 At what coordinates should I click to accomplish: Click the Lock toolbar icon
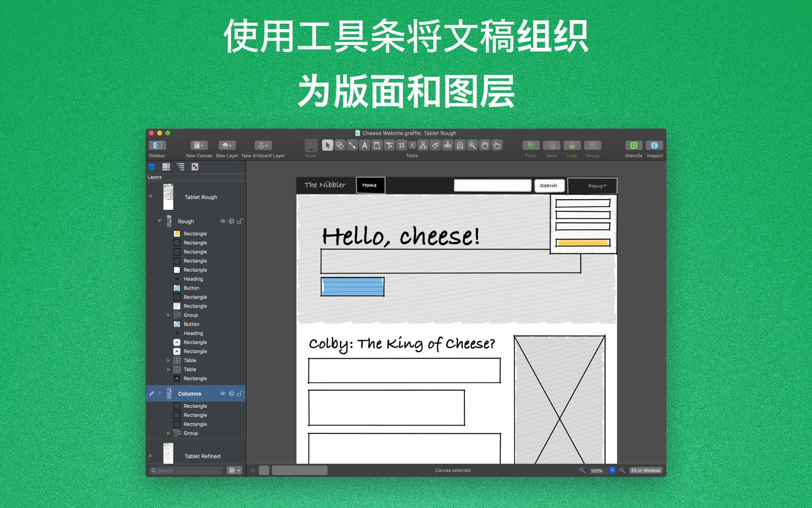pos(572,145)
